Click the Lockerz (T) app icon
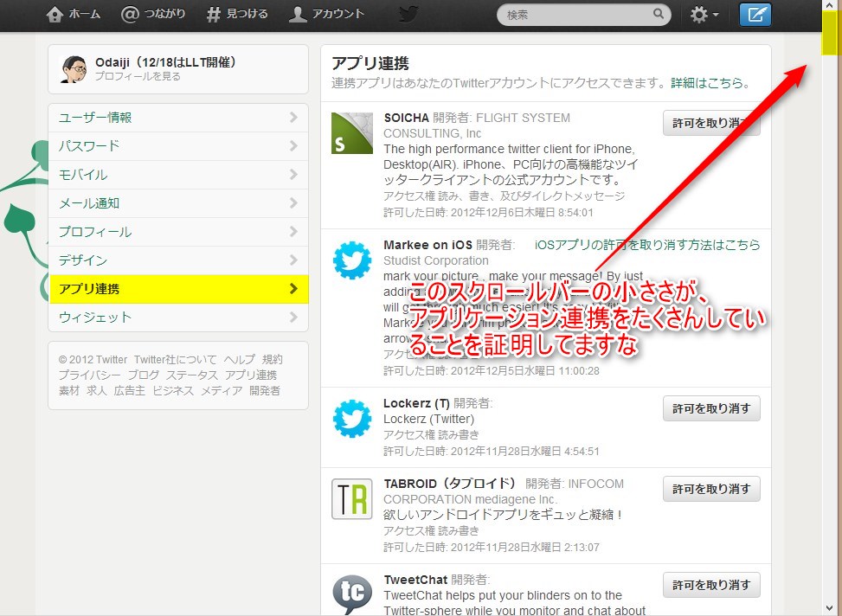 [x=351, y=419]
